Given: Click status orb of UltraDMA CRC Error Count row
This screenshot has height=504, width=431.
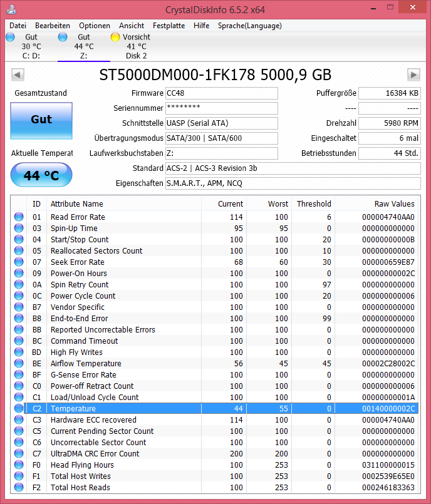Looking at the screenshot, I should (19, 453).
